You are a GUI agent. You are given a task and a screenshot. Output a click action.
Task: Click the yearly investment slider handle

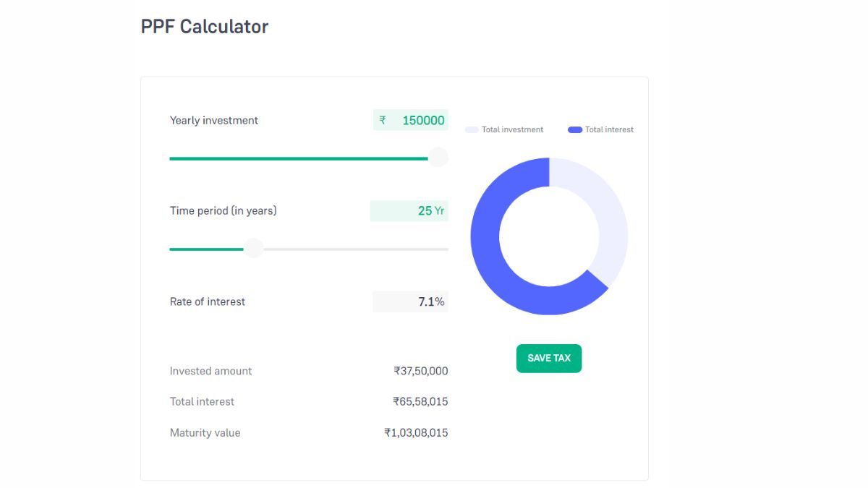438,158
